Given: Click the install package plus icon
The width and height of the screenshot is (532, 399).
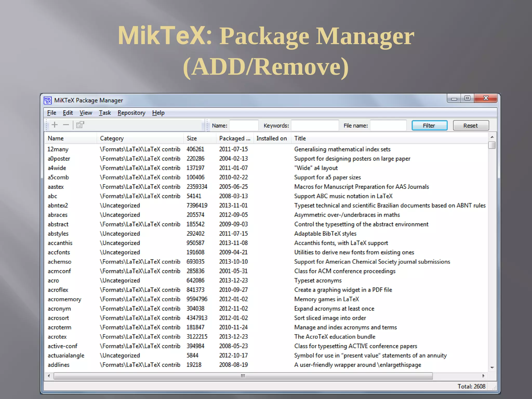Looking at the screenshot, I should click(55, 125).
